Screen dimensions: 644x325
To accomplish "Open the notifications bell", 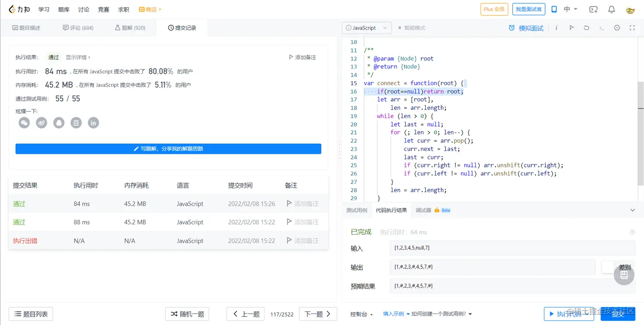I will click(612, 9).
